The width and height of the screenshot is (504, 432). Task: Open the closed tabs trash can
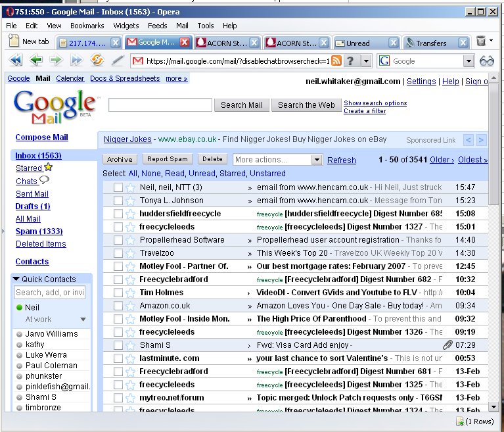(481, 41)
